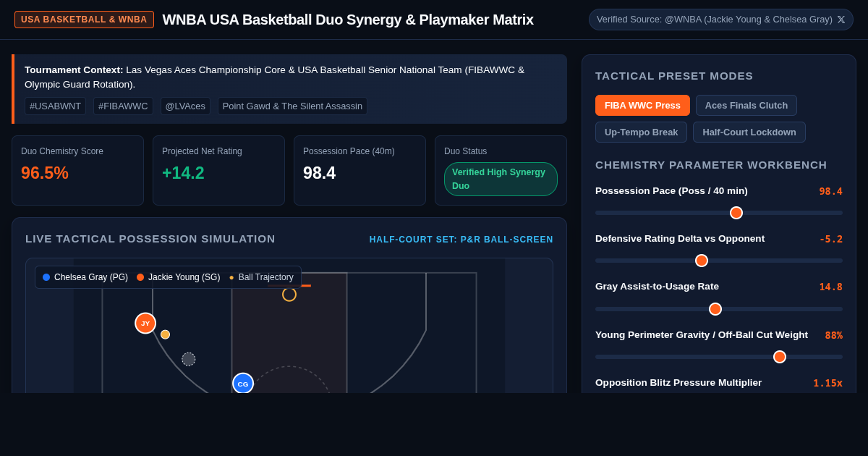The image size is (868, 456).
Task: Select the CG player marker on court
Action: click(x=243, y=384)
